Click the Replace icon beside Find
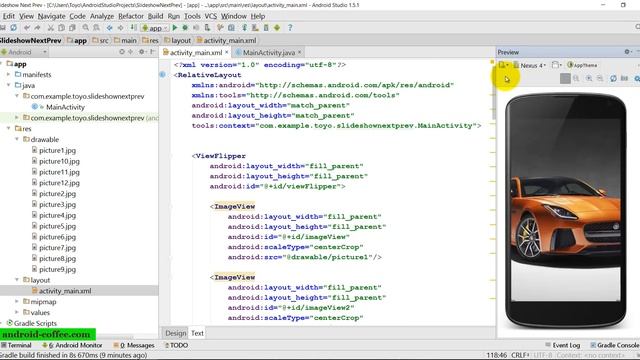Viewport: 640px width, 360px height. [96, 28]
